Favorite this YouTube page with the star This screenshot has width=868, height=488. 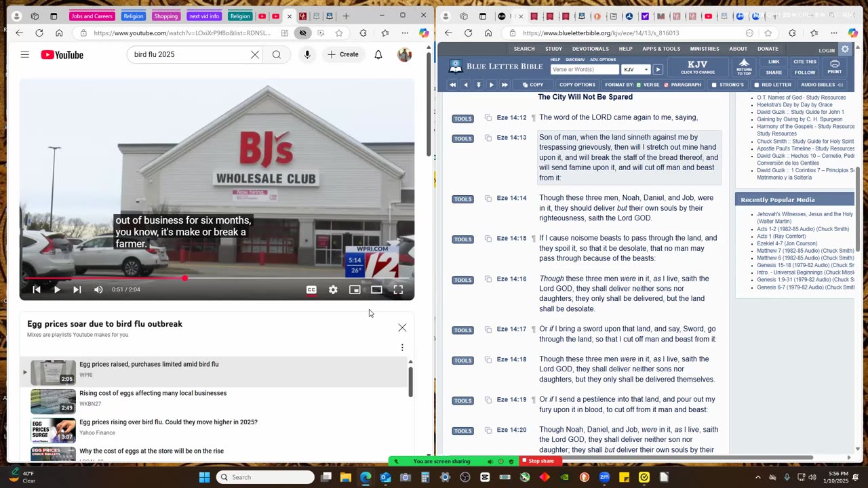(339, 33)
